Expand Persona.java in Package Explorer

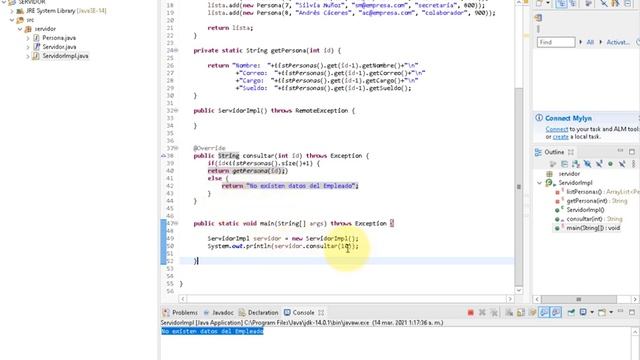(28, 38)
